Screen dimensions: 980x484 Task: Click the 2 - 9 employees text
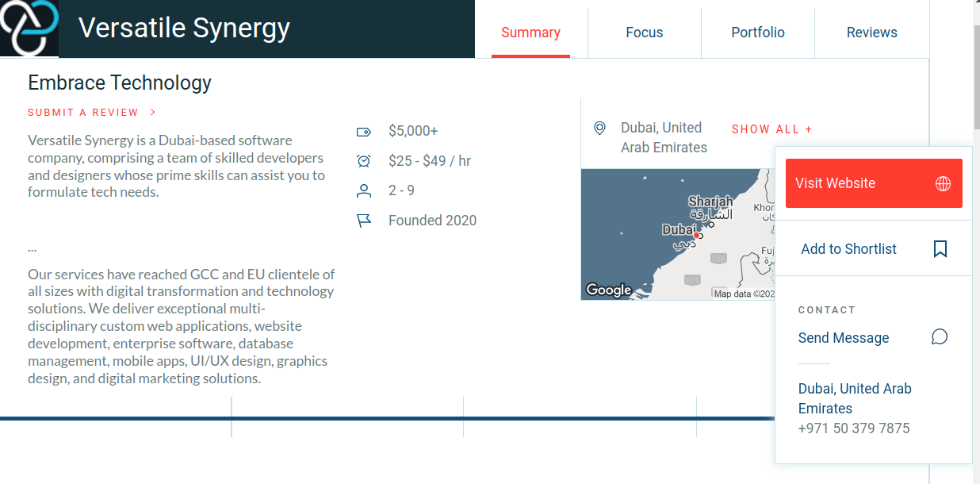401,190
